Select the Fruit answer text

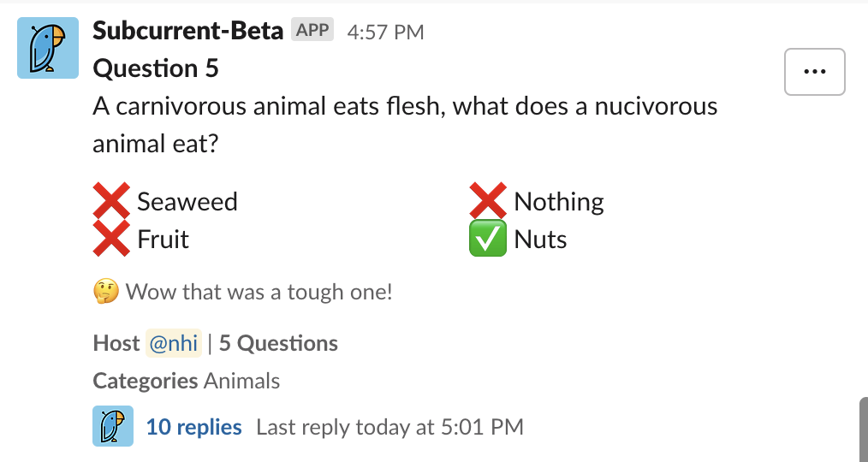click(x=163, y=239)
